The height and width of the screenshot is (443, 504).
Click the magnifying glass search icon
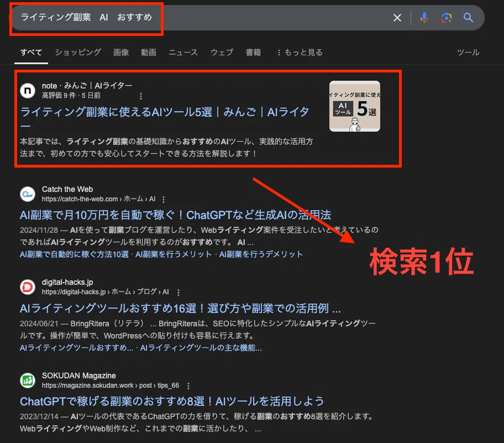click(x=468, y=17)
